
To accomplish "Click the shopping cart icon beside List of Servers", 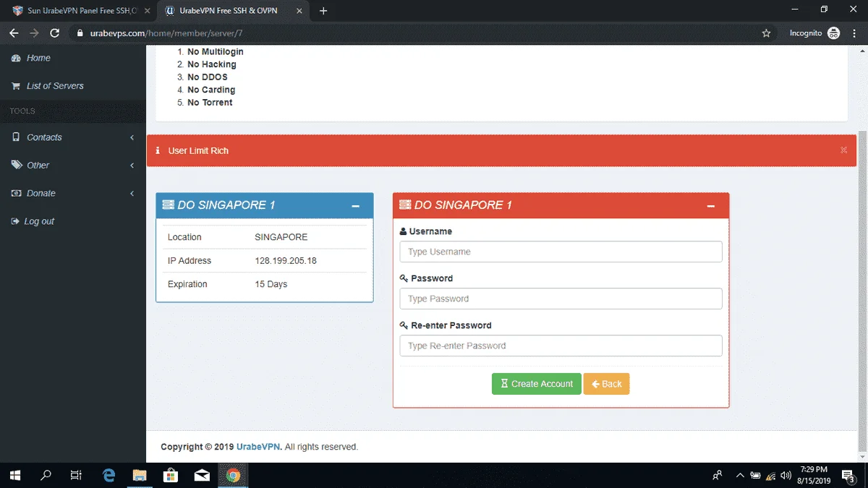I will 16,86.
